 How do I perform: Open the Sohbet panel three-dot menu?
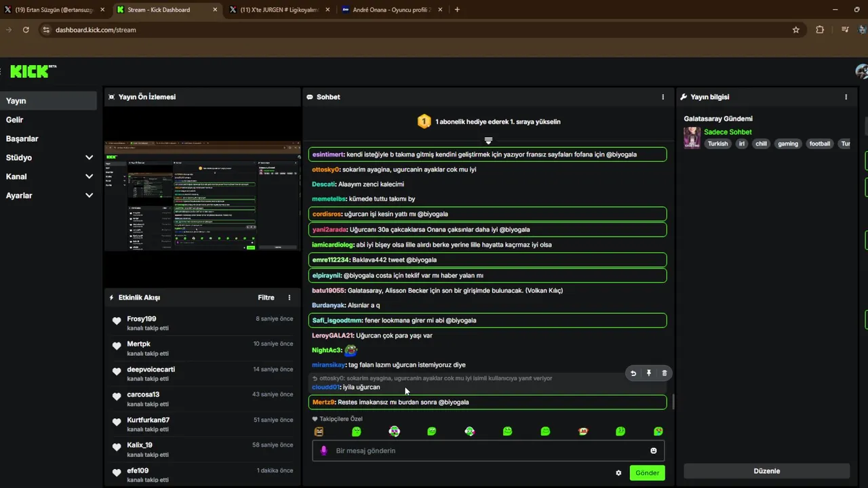click(663, 97)
